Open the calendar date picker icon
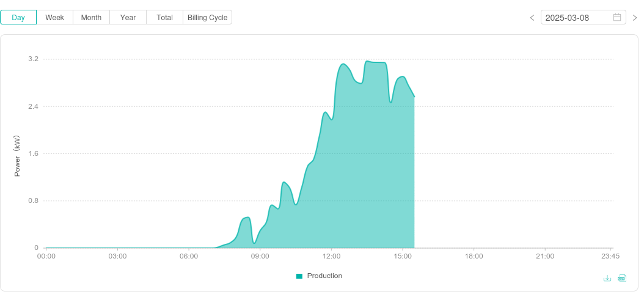The height and width of the screenshot is (297, 644). [617, 17]
